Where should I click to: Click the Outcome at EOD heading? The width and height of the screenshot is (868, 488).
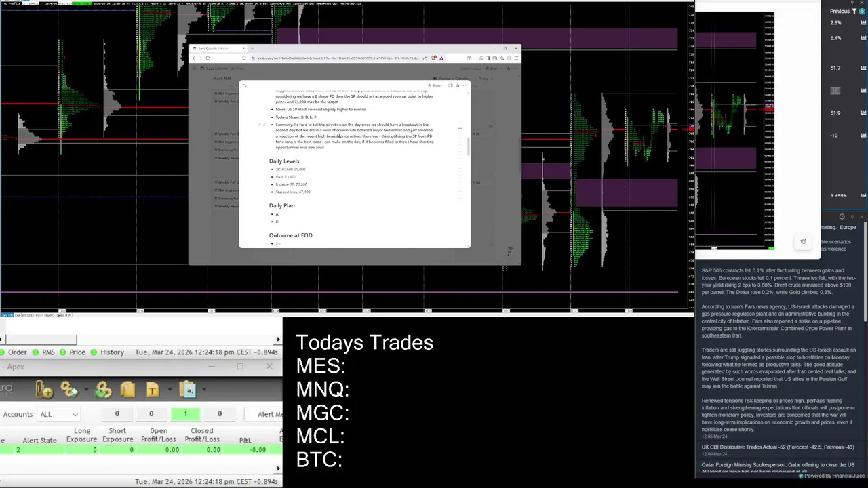click(x=290, y=235)
